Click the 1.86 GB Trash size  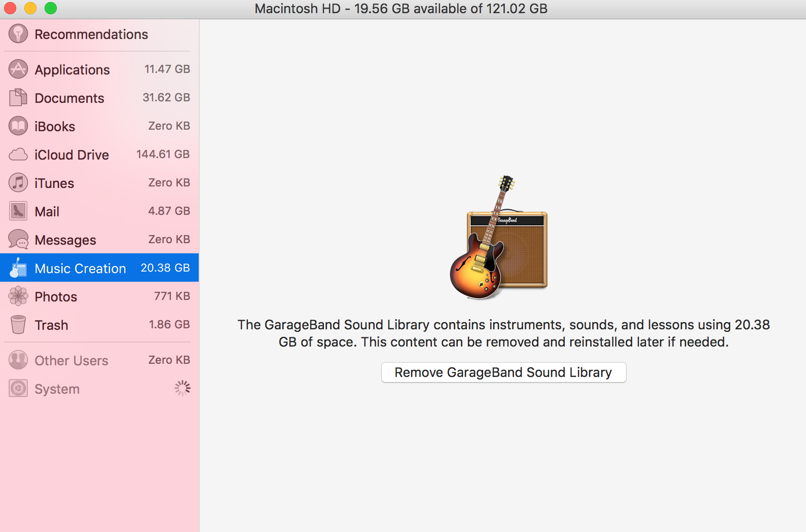[x=169, y=324]
